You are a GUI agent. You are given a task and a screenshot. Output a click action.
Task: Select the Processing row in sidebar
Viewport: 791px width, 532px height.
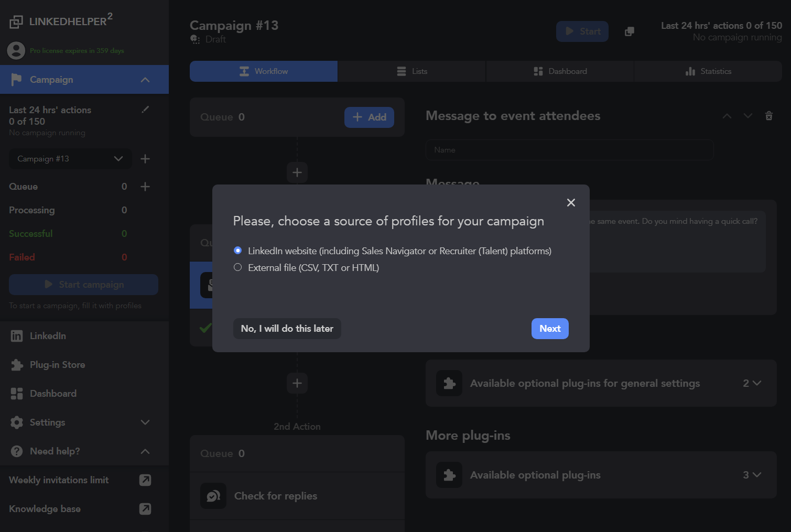[68, 210]
